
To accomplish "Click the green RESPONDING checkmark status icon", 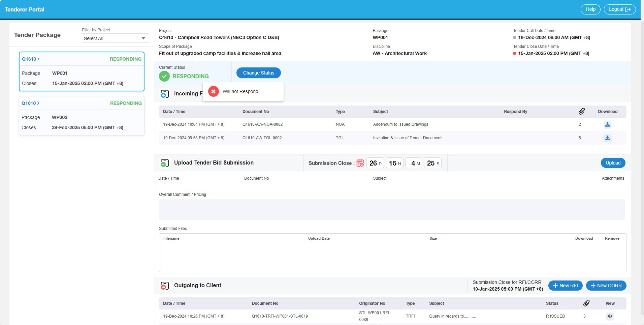I will pos(164,76).
